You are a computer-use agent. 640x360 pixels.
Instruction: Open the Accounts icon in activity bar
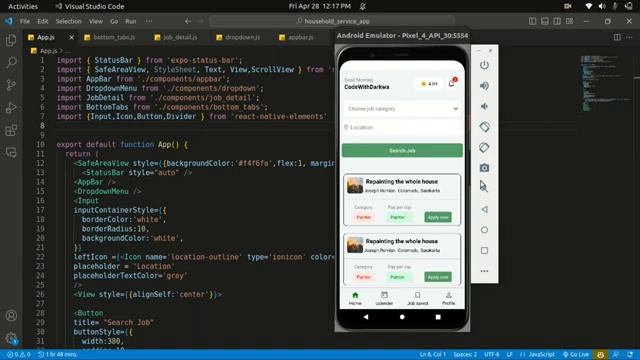coord(11,316)
